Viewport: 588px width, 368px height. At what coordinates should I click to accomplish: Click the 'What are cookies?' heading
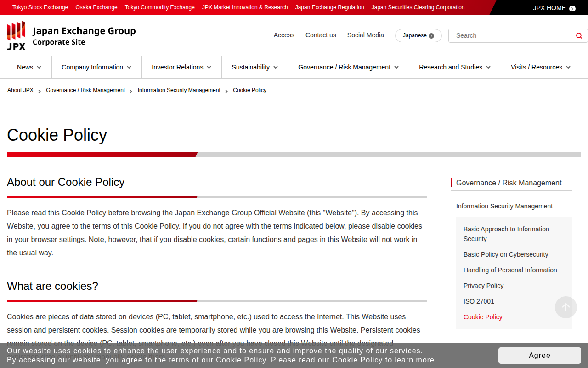click(x=52, y=286)
